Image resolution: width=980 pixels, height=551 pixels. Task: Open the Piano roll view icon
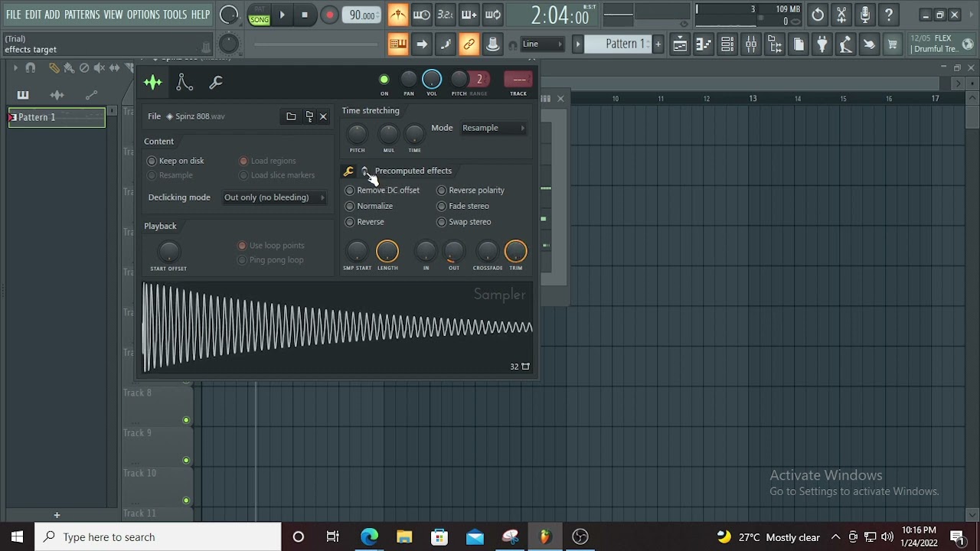pyautogui.click(x=704, y=44)
